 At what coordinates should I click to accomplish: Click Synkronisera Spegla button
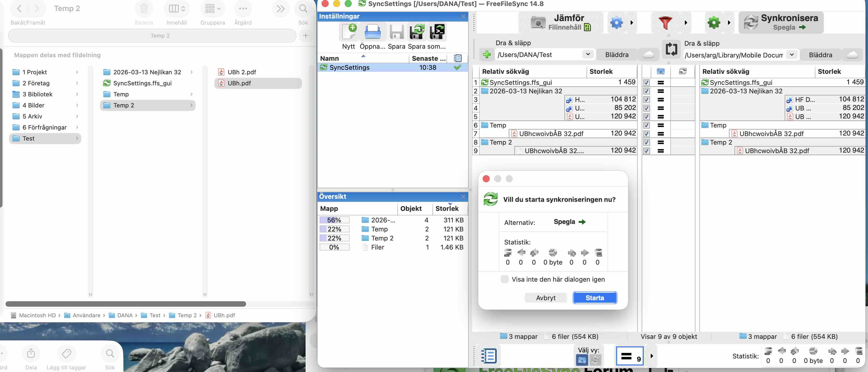(x=781, y=22)
